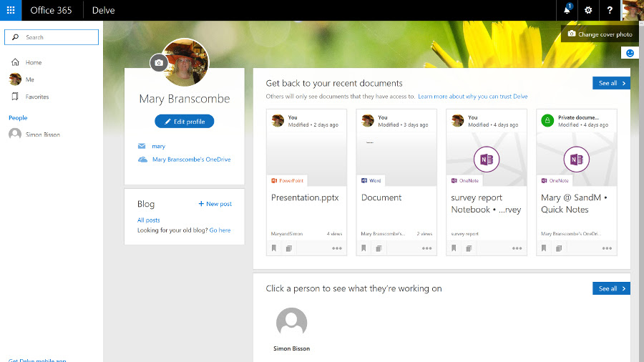Image resolution: width=644 pixels, height=362 pixels.
Task: Click the Office 365 title
Action: tap(51, 10)
